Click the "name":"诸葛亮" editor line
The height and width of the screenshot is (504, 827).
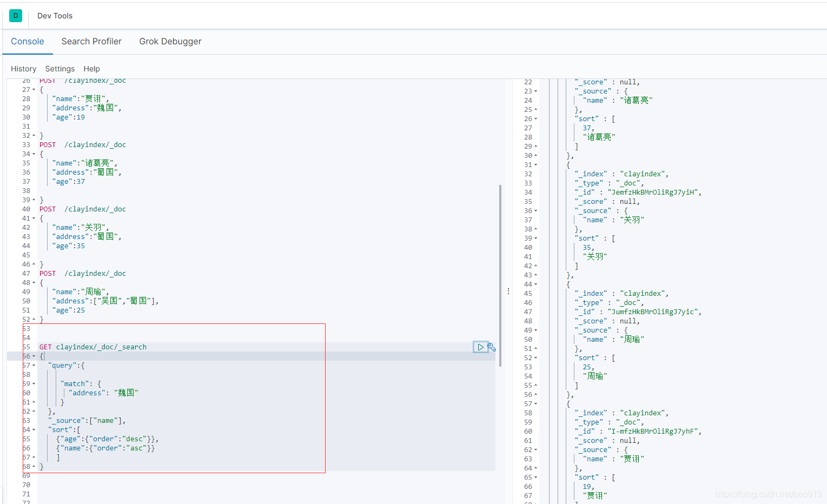[x=85, y=163]
